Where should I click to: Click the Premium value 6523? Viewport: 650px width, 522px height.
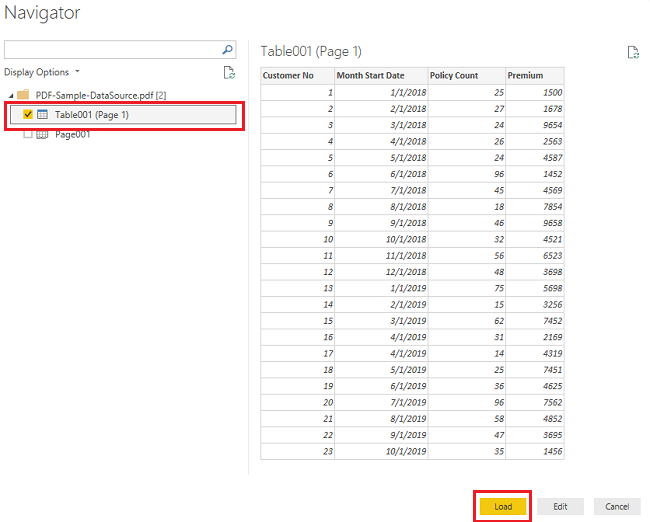tap(535, 255)
